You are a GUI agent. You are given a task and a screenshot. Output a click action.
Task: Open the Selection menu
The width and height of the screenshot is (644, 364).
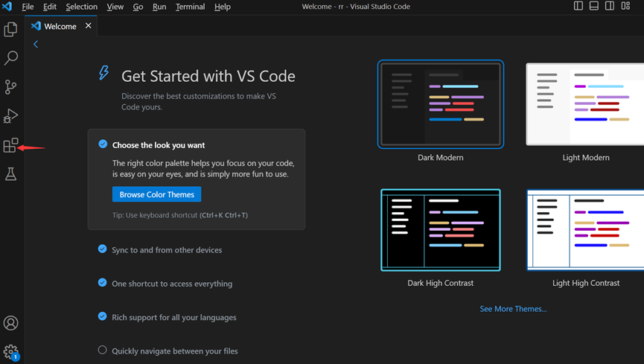click(82, 7)
